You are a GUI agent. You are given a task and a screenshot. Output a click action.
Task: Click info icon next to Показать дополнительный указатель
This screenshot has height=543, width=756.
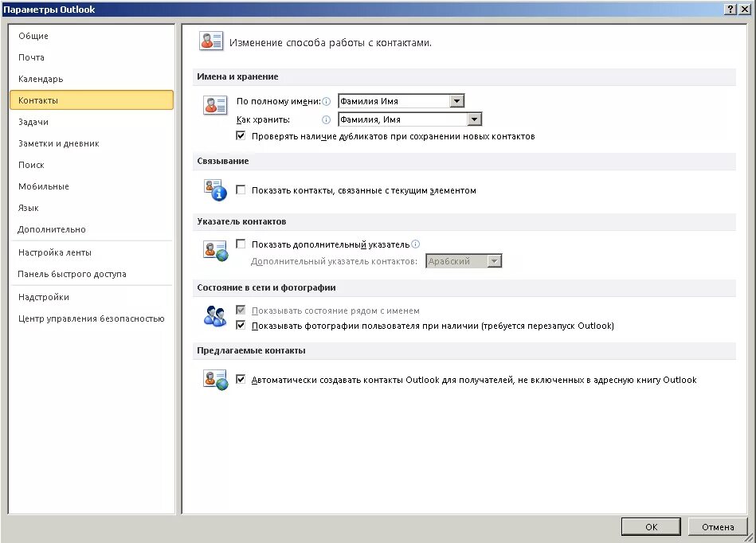click(x=416, y=244)
